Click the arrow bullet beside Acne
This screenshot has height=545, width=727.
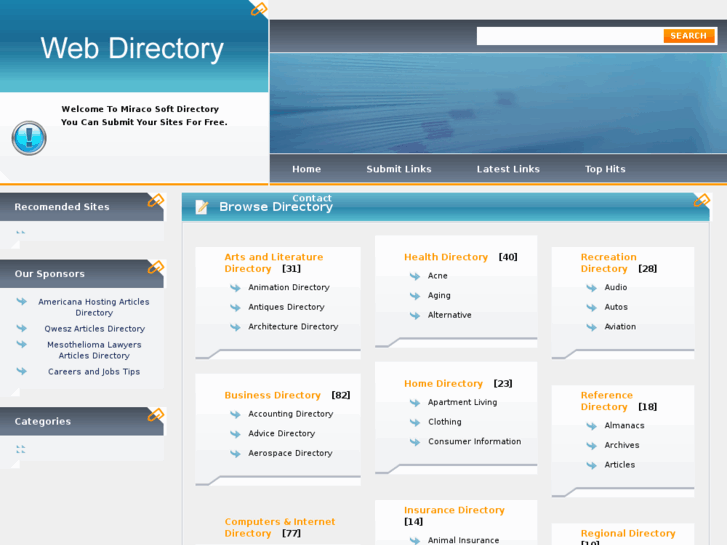tap(415, 276)
